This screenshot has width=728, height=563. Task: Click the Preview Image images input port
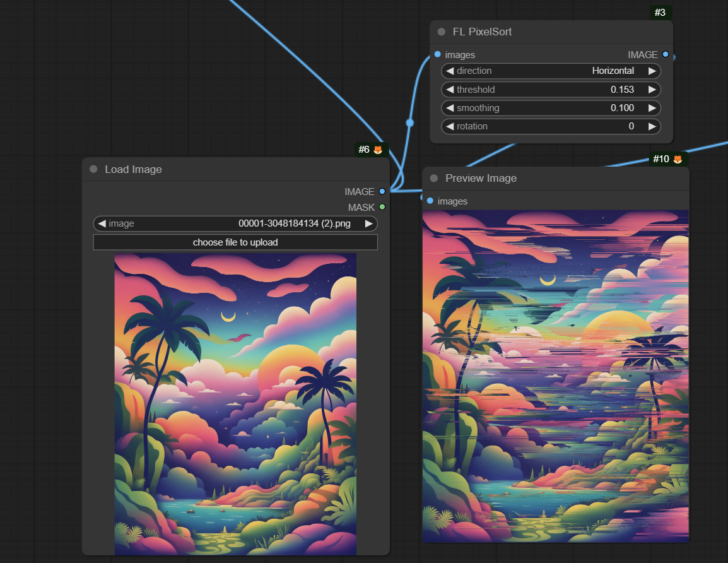coord(430,201)
